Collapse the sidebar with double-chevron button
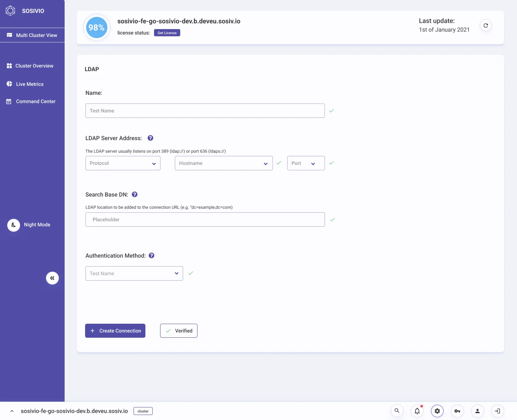 pyautogui.click(x=52, y=278)
